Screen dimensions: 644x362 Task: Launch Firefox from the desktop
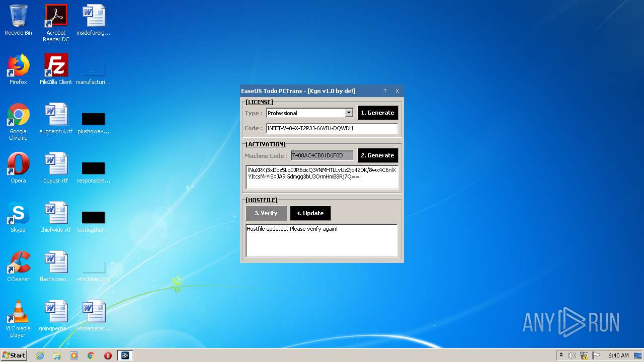18,69
